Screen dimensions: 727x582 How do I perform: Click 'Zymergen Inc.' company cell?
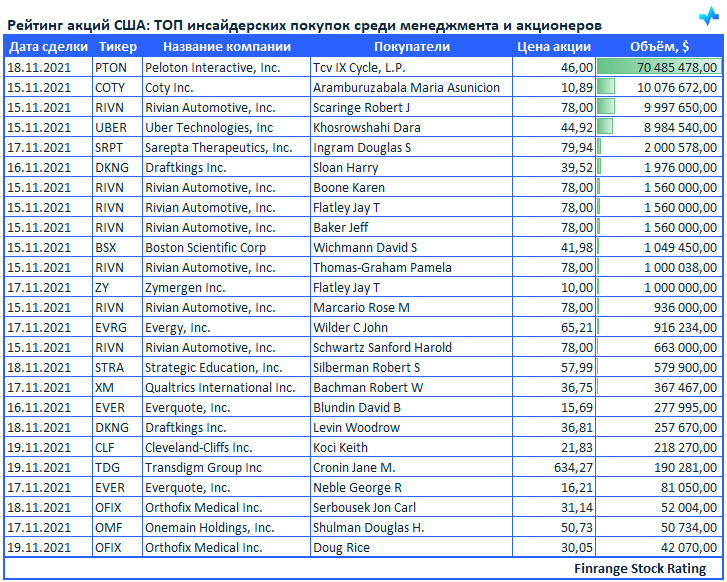pos(226,287)
